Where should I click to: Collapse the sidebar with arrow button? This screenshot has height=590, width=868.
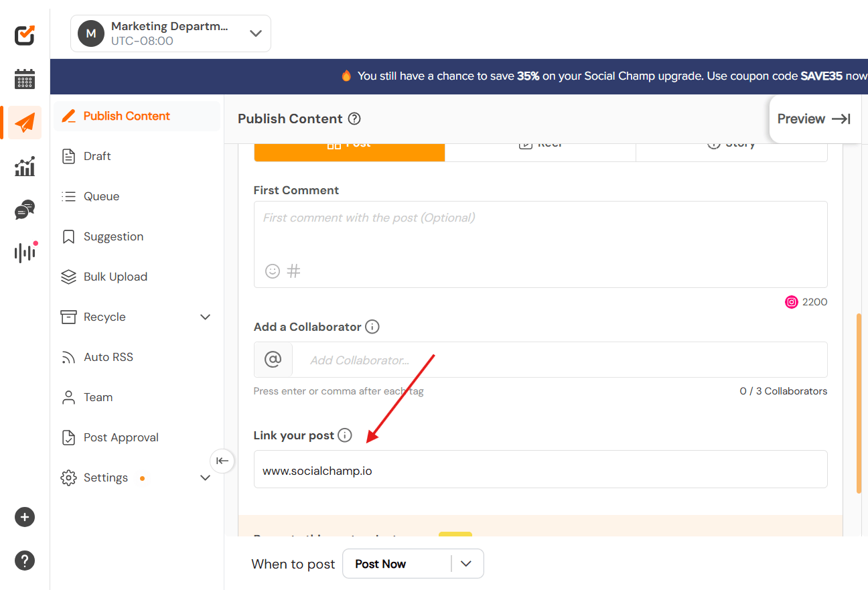[222, 461]
